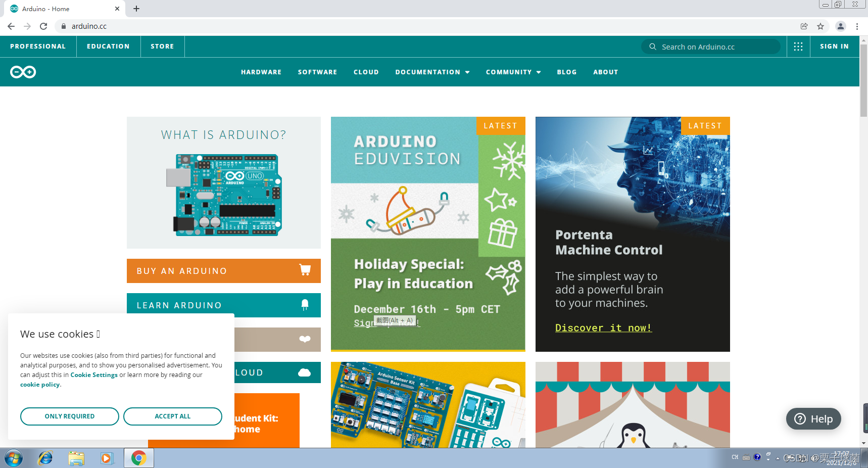
Task: Reload the page
Action: coord(43,26)
